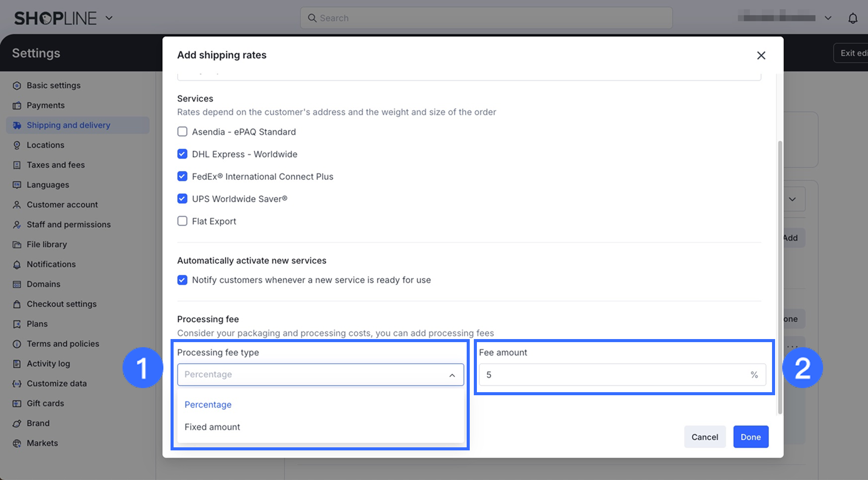The image size is (868, 480).
Task: Uncheck DHL Express - Worldwide service
Action: tap(182, 154)
